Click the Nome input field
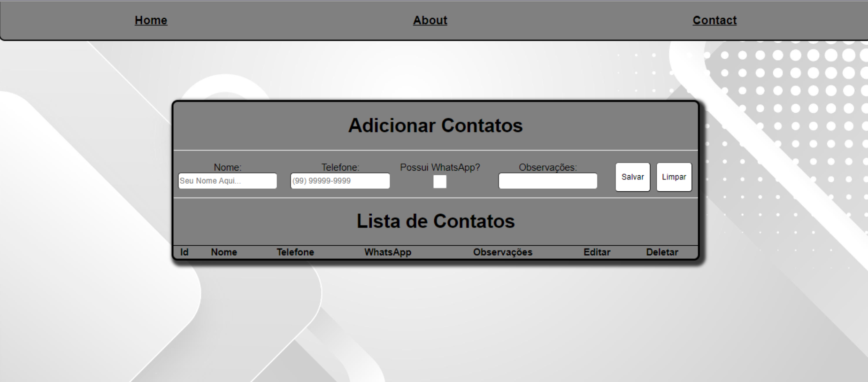 pos(228,181)
